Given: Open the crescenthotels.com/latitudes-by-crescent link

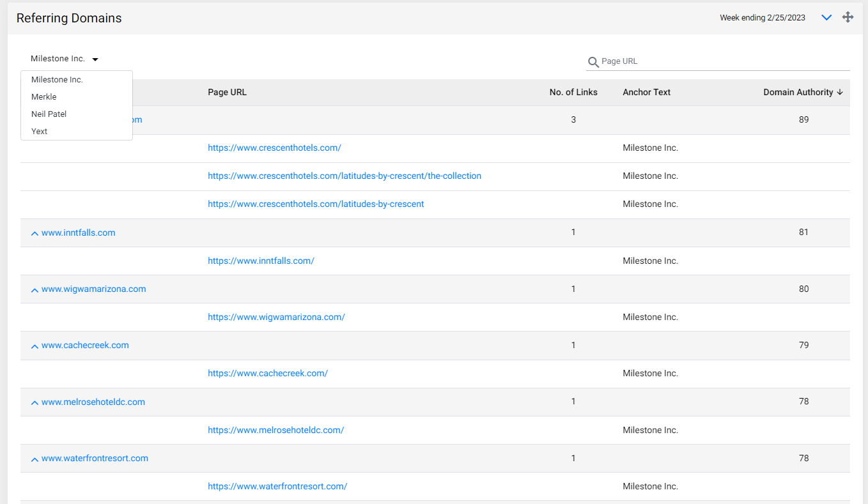Looking at the screenshot, I should click(316, 204).
